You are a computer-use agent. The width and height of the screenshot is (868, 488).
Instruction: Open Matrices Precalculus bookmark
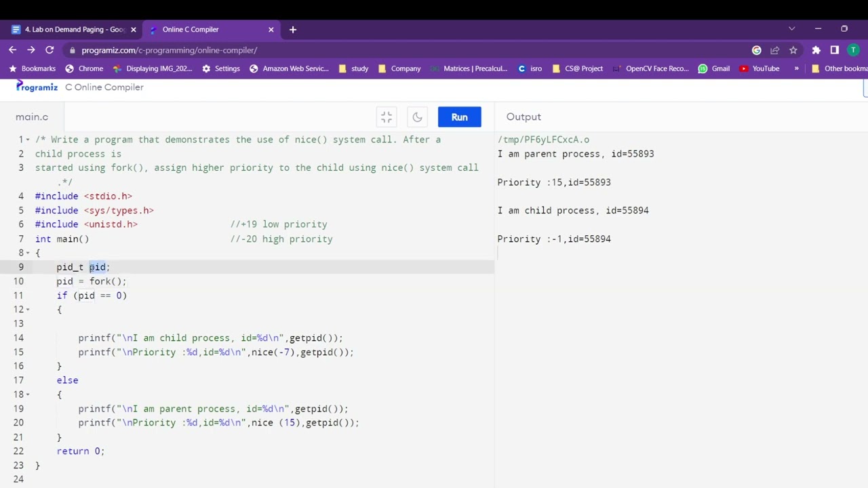point(469,68)
